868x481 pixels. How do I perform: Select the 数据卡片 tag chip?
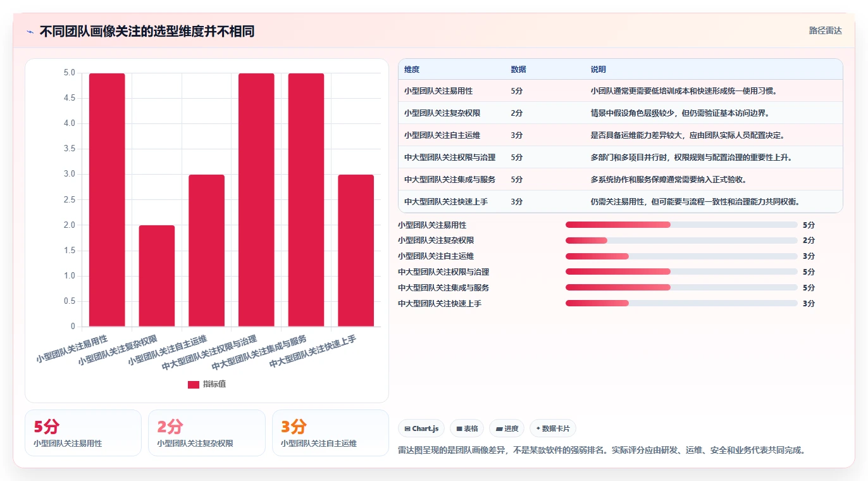tap(553, 428)
